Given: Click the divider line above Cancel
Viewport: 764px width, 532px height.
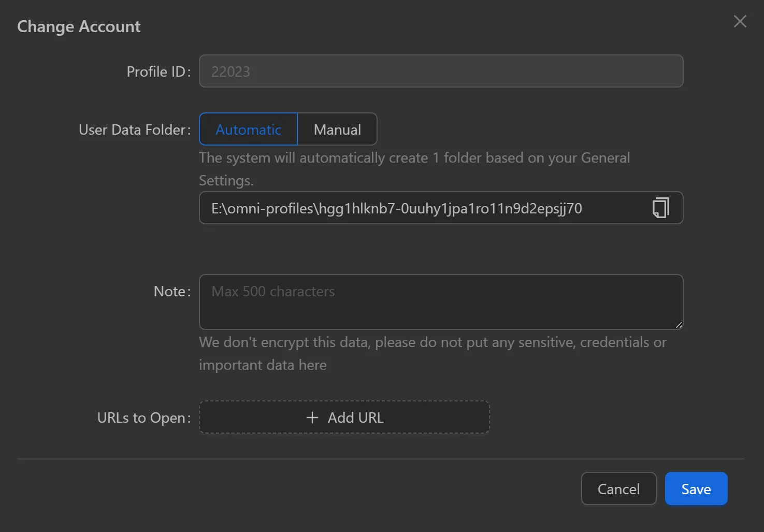Looking at the screenshot, I should pos(380,459).
